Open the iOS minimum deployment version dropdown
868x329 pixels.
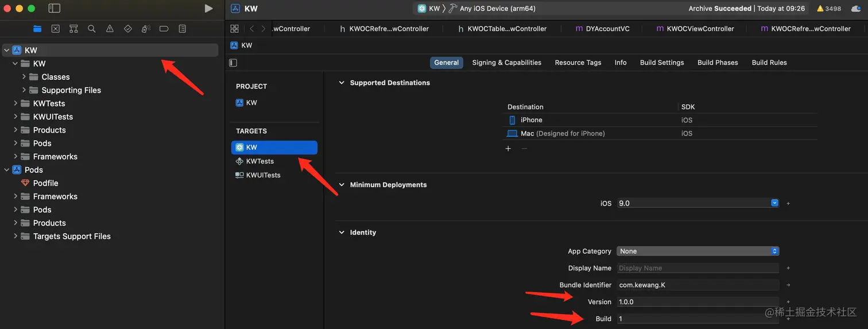[697, 203]
